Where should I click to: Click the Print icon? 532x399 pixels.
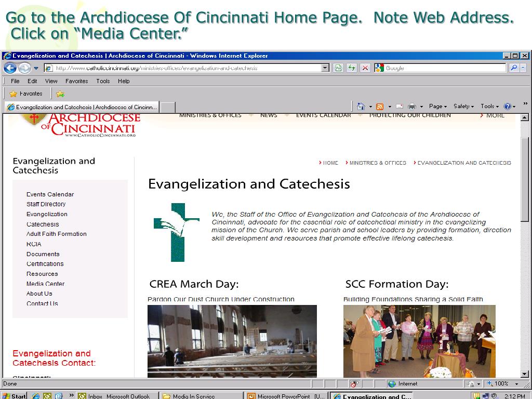coord(412,107)
